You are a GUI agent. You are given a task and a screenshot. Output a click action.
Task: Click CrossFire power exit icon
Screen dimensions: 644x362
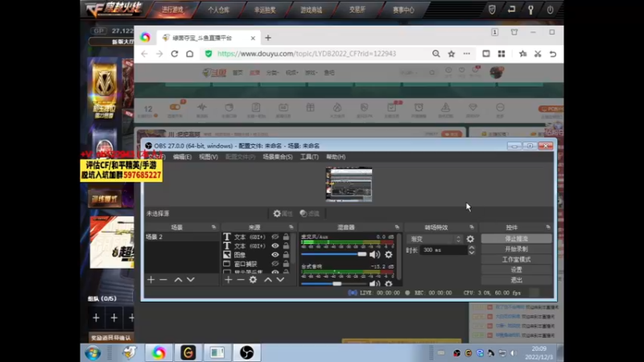click(550, 10)
